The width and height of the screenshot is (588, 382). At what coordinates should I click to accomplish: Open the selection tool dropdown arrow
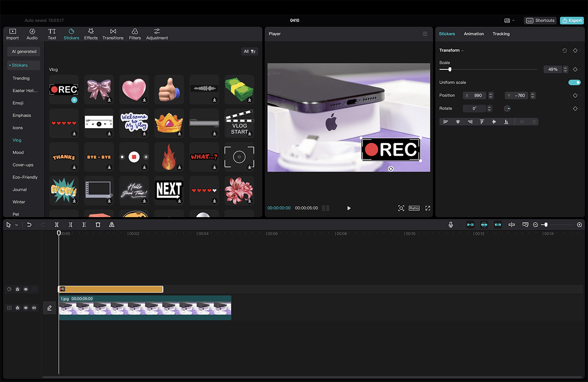pyautogui.click(x=17, y=225)
